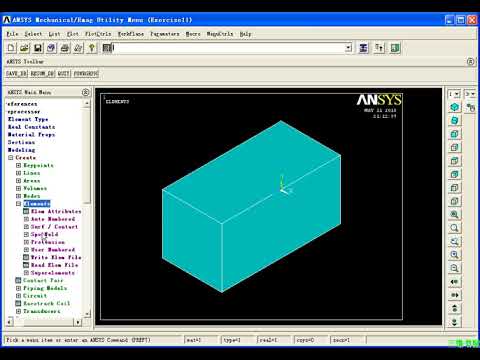Click the SAVE_DB toolbar button
Screen dimensions: 480x360
16,74
